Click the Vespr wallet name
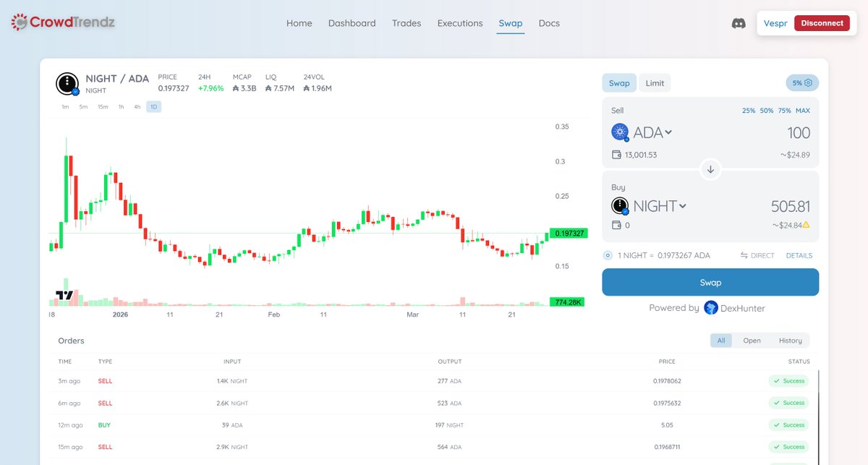Viewport: 868px width, 465px height. tap(775, 23)
